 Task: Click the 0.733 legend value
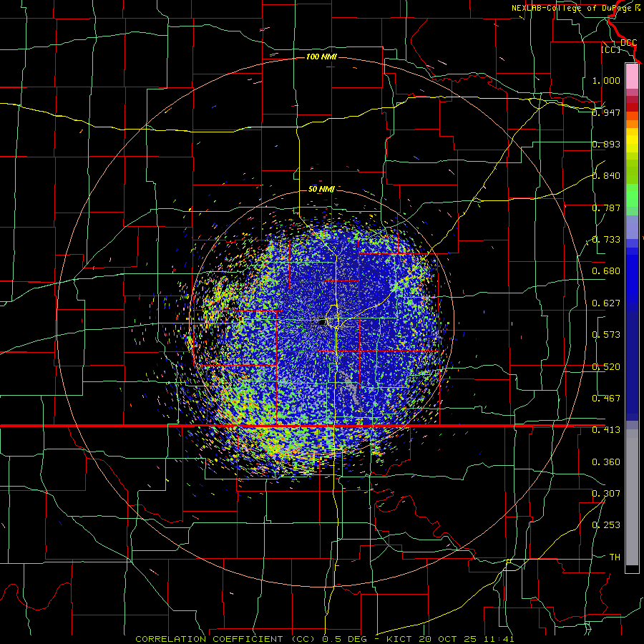tap(606, 240)
